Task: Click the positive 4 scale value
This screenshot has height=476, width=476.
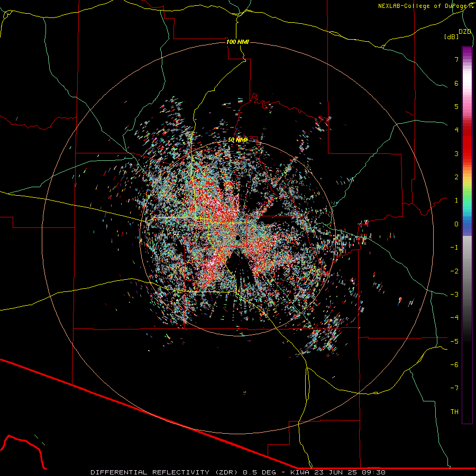Action: coord(456,130)
